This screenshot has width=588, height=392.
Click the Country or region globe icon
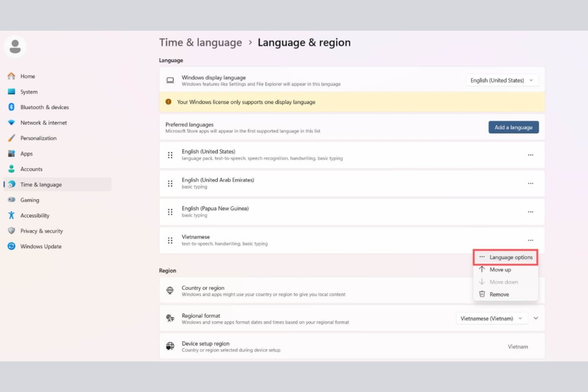[170, 290]
